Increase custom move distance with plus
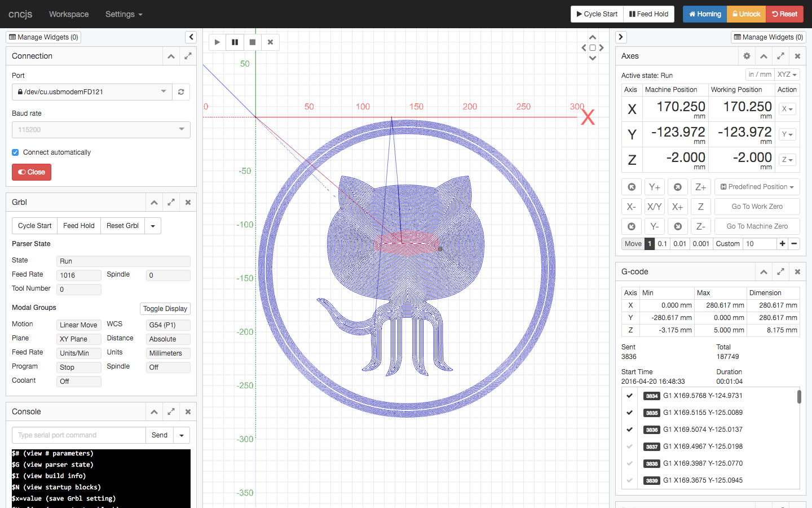Viewport: 812px width, 508px height. point(782,244)
